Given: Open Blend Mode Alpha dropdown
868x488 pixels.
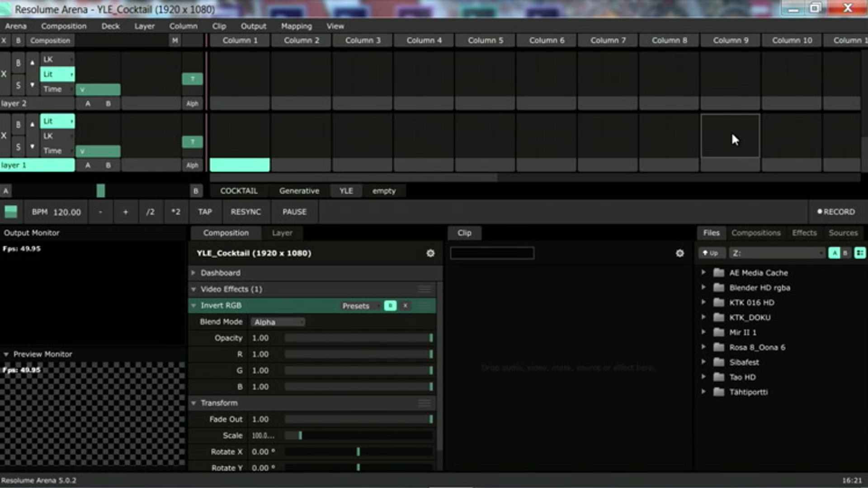Looking at the screenshot, I should click(277, 322).
